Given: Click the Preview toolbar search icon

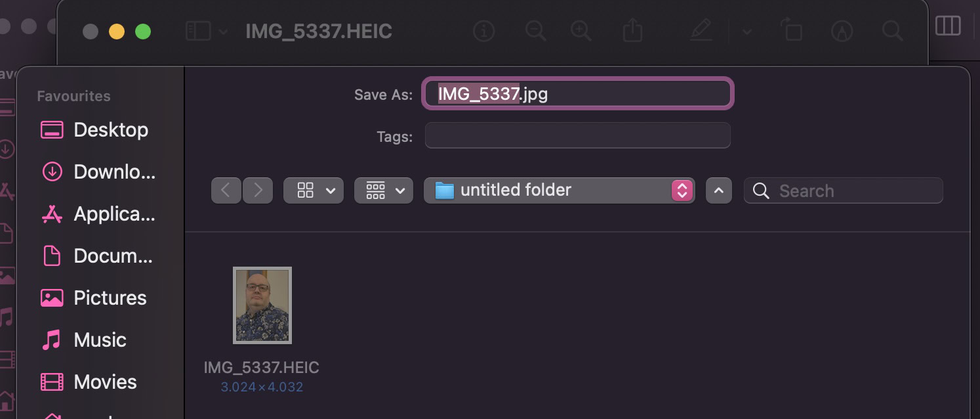Looking at the screenshot, I should (x=891, y=31).
